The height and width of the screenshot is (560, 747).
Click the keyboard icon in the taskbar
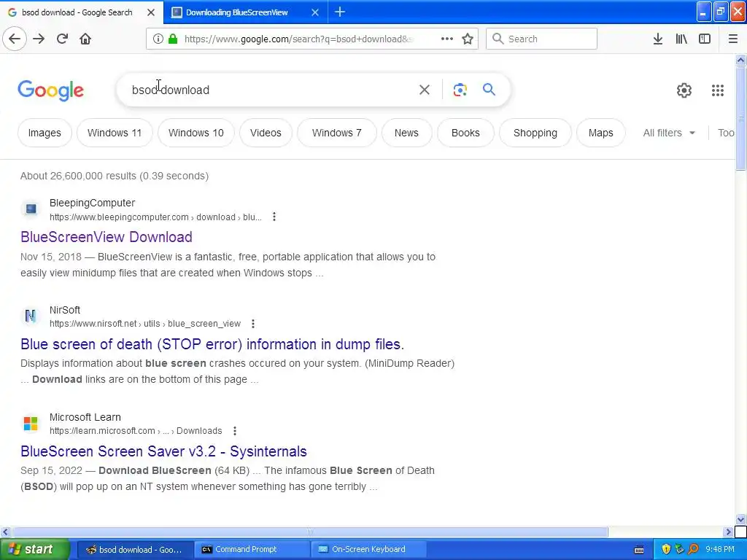point(639,550)
